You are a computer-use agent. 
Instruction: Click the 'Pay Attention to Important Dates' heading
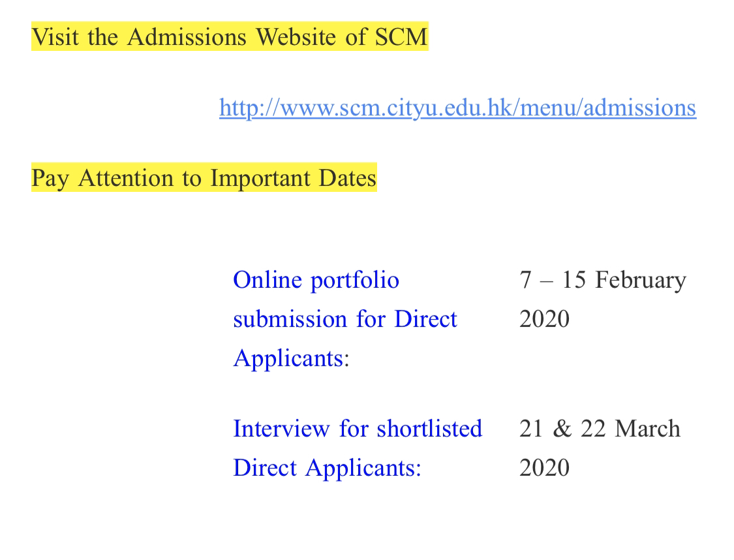204,178
